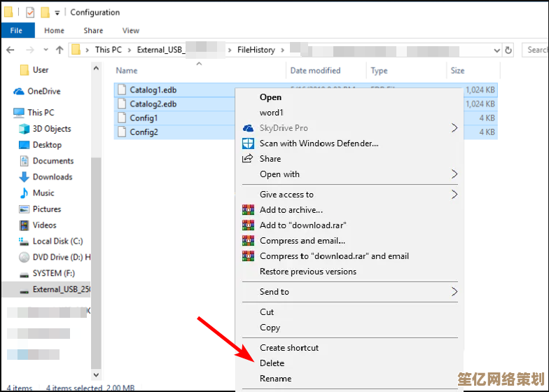
Task: Click the Up arrow navigation button
Action: pos(60,50)
